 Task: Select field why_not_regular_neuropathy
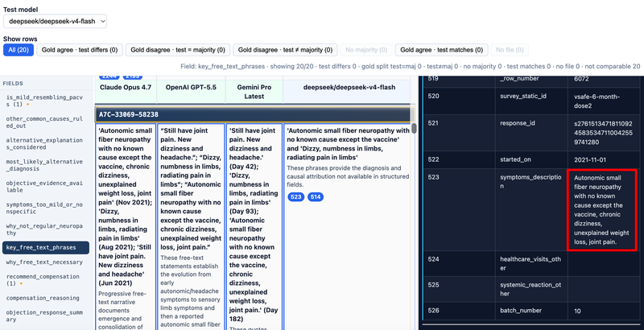pos(44,229)
